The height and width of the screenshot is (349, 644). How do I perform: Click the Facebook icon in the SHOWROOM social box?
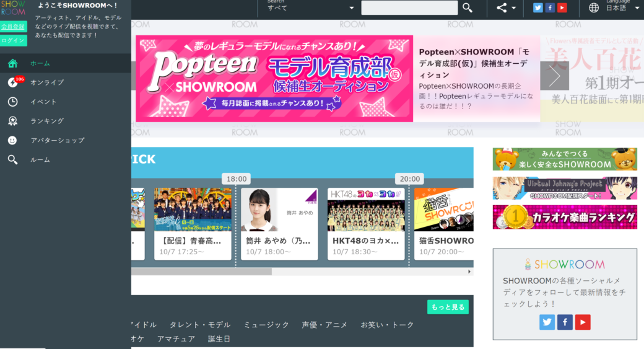coord(565,322)
